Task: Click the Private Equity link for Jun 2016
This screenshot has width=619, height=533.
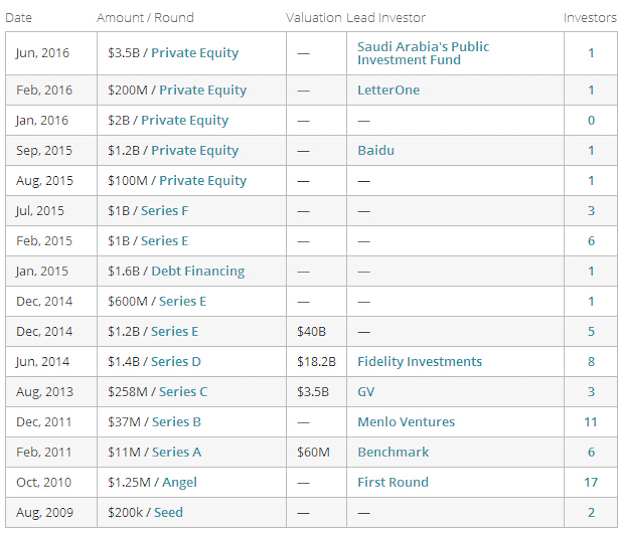Action: (x=195, y=53)
